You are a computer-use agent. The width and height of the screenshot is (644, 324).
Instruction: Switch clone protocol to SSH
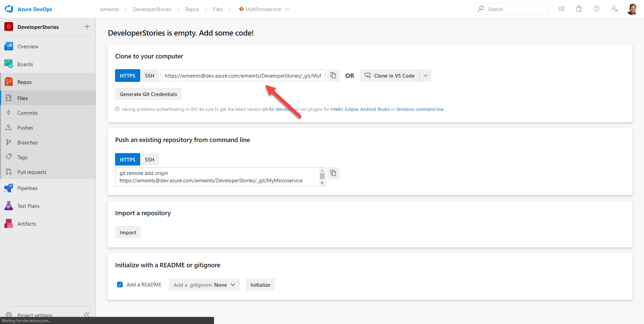pyautogui.click(x=149, y=76)
